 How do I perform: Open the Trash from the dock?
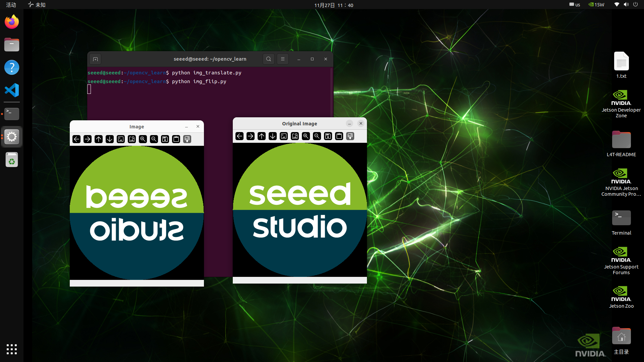[12, 160]
